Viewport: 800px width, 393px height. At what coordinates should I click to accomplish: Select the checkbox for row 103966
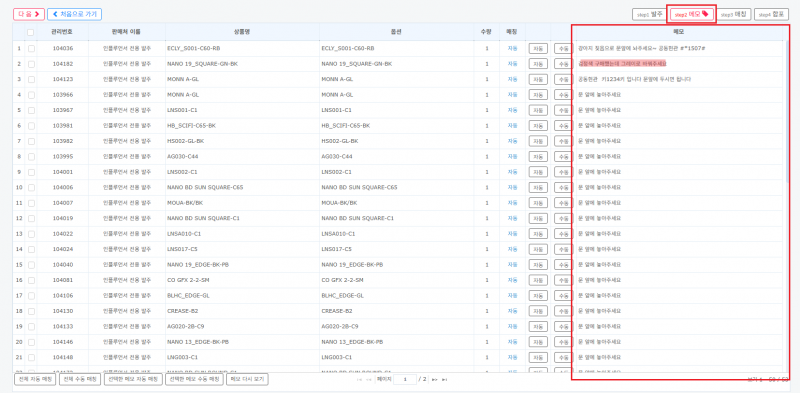coord(31,95)
